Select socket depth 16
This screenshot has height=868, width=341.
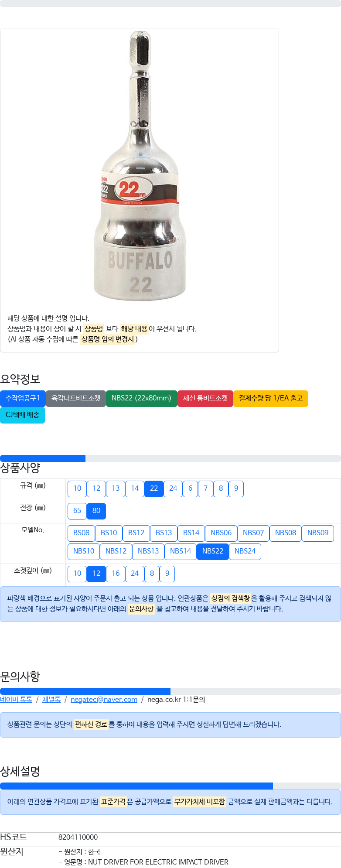[116, 574]
